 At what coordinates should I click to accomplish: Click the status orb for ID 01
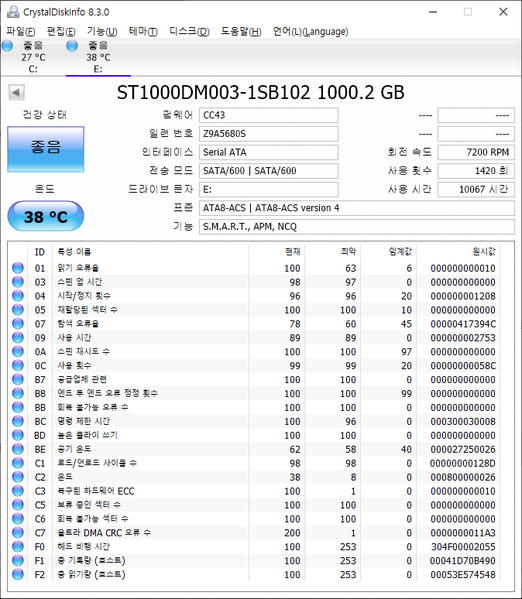tap(18, 268)
